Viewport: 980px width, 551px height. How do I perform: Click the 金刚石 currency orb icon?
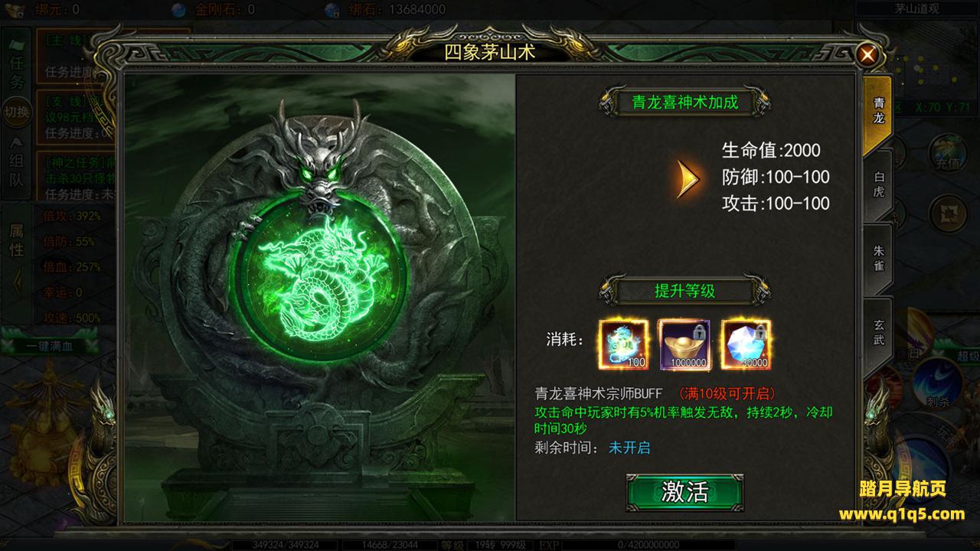point(178,10)
